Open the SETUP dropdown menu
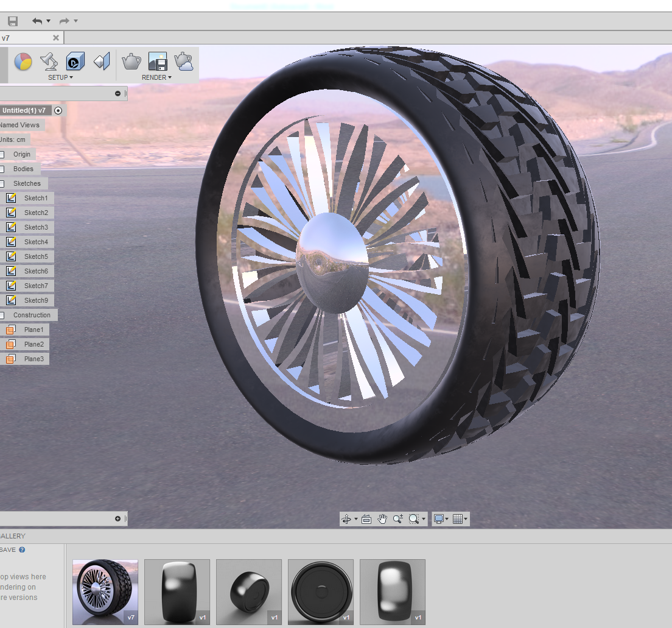This screenshot has width=672, height=628. 60,77
